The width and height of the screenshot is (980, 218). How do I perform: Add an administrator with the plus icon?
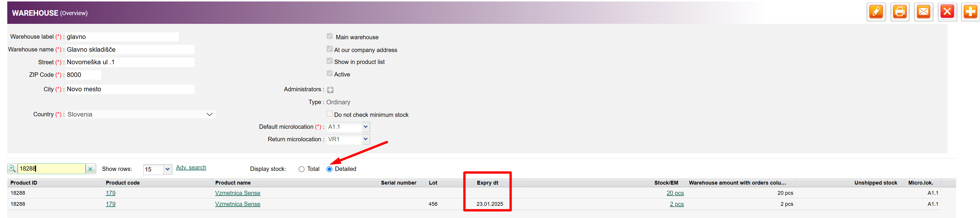(330, 90)
